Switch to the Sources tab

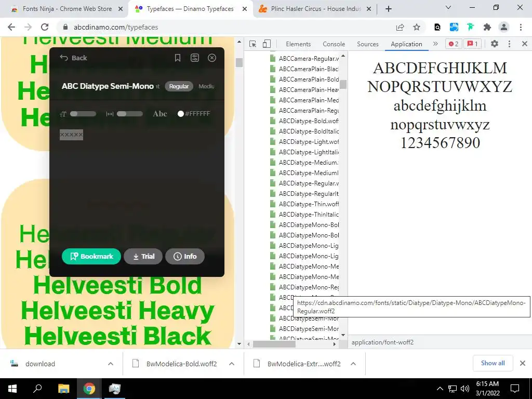(368, 44)
